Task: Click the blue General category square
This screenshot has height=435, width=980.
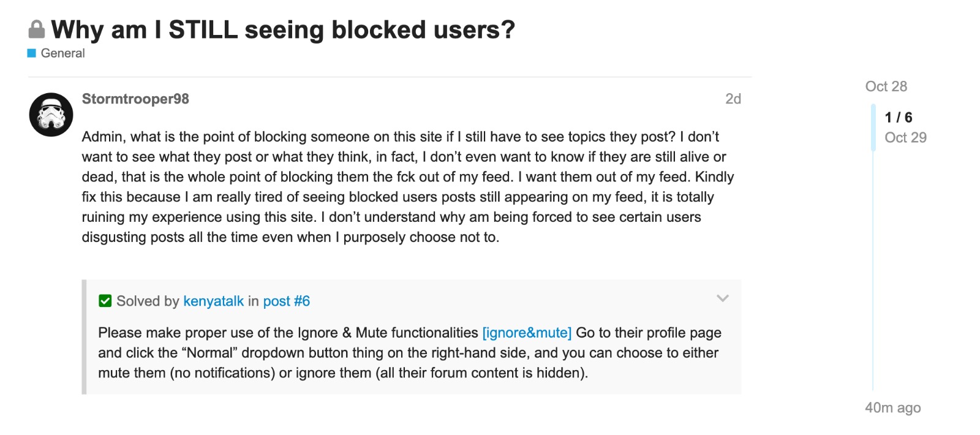Action: (x=32, y=53)
